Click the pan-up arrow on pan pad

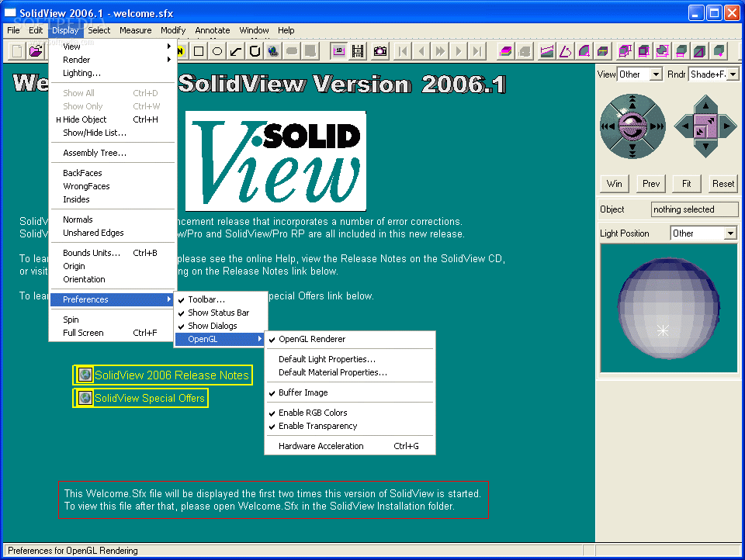click(x=706, y=105)
